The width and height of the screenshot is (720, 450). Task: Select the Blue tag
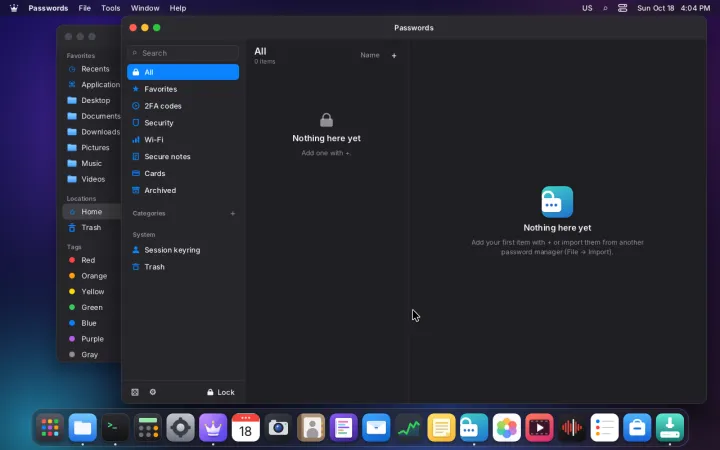(x=91, y=323)
